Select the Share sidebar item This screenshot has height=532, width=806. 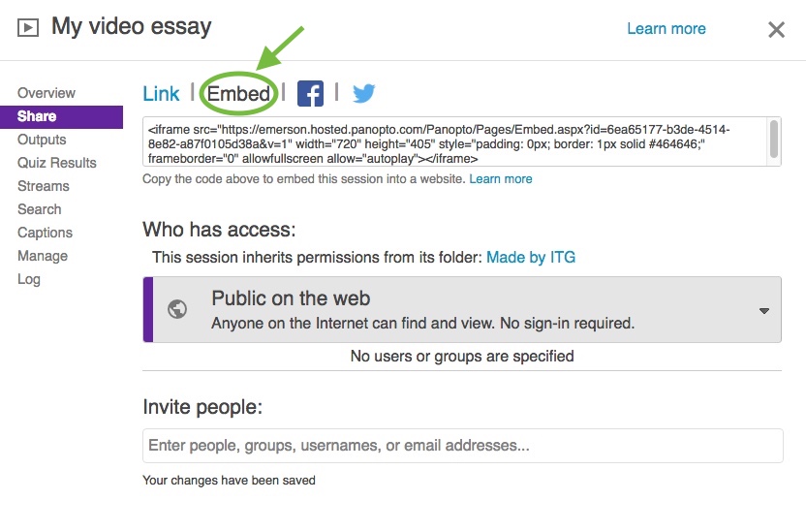[61, 116]
